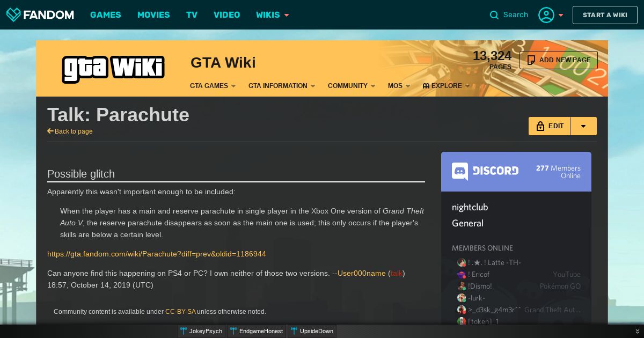Click the GTA Wiki title link

(x=223, y=63)
